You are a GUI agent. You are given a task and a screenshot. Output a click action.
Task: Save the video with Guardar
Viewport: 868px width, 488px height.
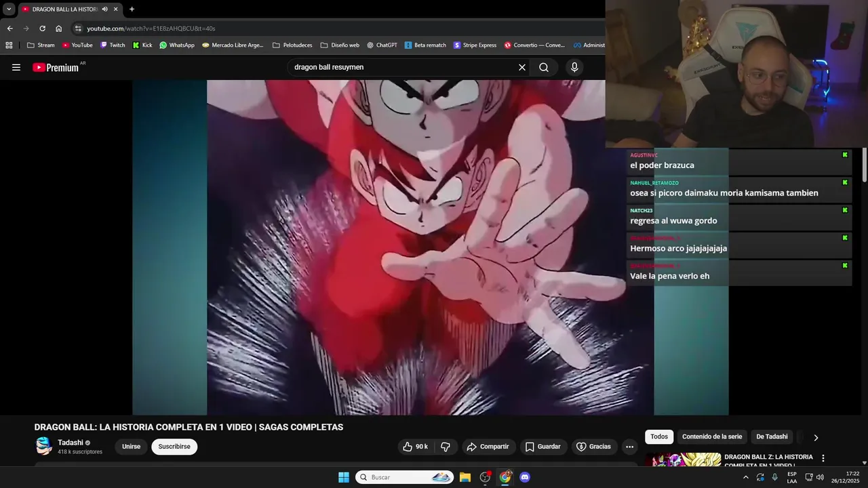(x=542, y=447)
